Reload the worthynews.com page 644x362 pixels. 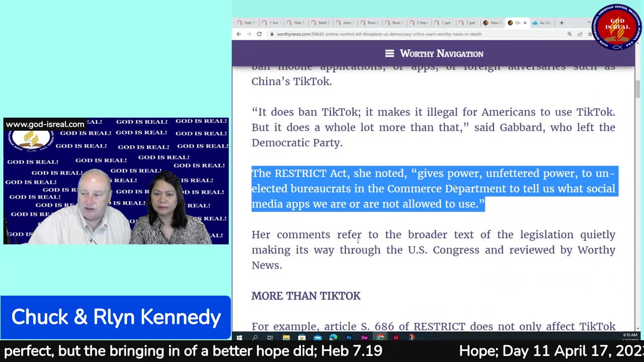(259, 34)
